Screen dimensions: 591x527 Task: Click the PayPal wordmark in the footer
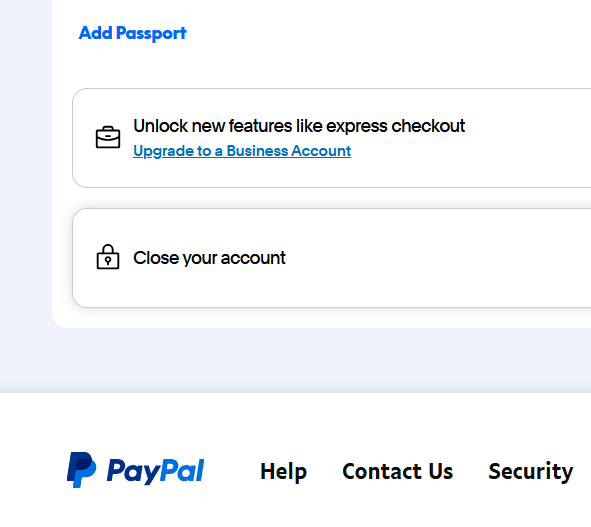pos(155,471)
